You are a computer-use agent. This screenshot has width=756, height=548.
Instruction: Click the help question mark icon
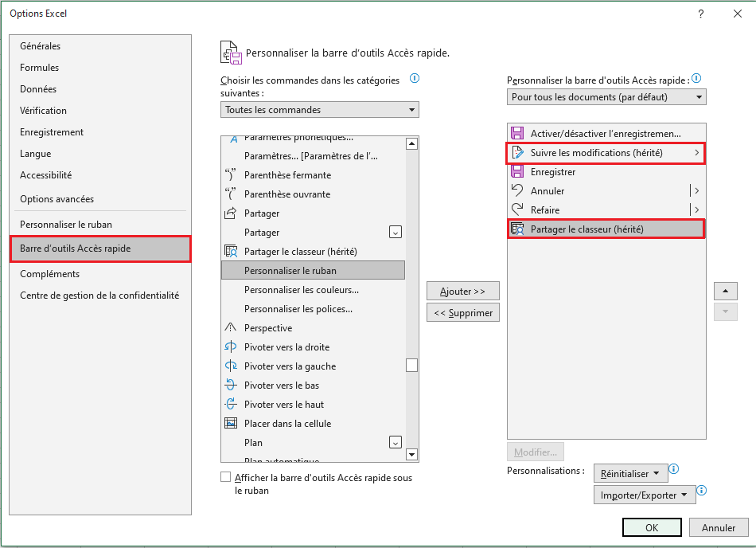click(x=701, y=14)
